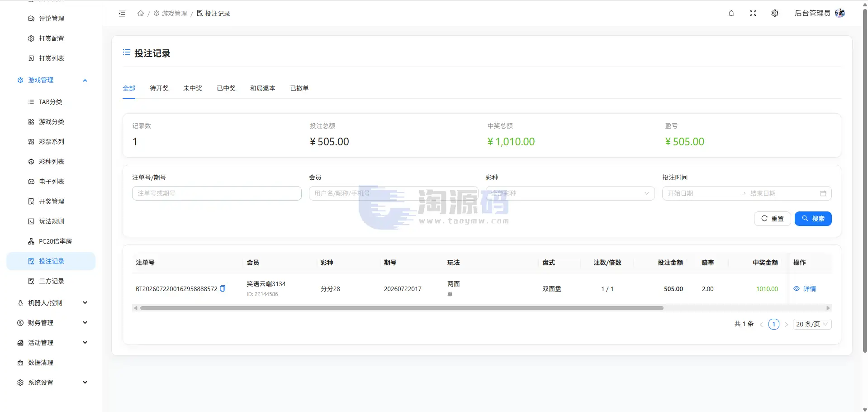Open 三方记录 in sidebar
The image size is (868, 412).
[x=51, y=281]
